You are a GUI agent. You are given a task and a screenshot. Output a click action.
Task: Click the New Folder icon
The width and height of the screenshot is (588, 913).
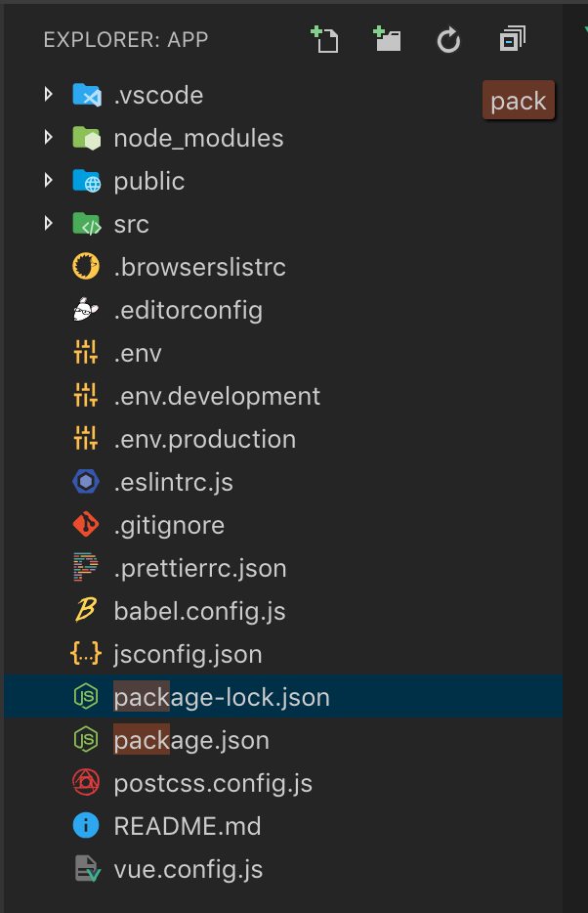[x=387, y=40]
